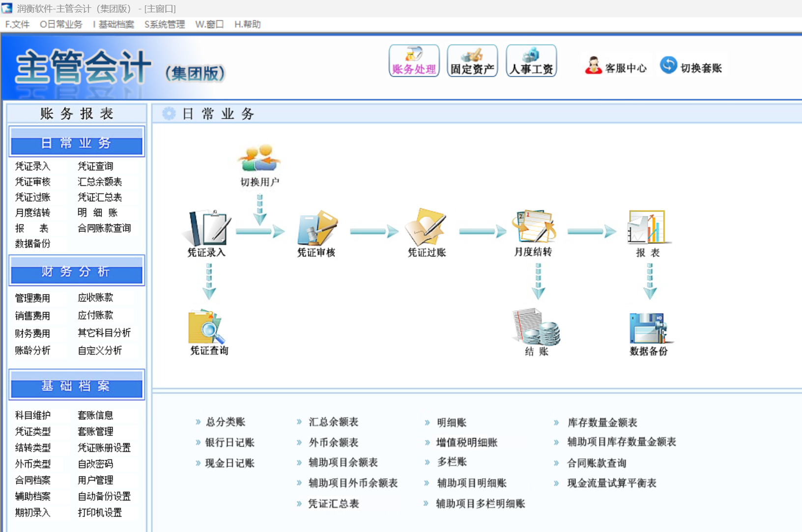
Task: Open 凭证录入 clipboard icon in workflow
Action: (x=207, y=228)
